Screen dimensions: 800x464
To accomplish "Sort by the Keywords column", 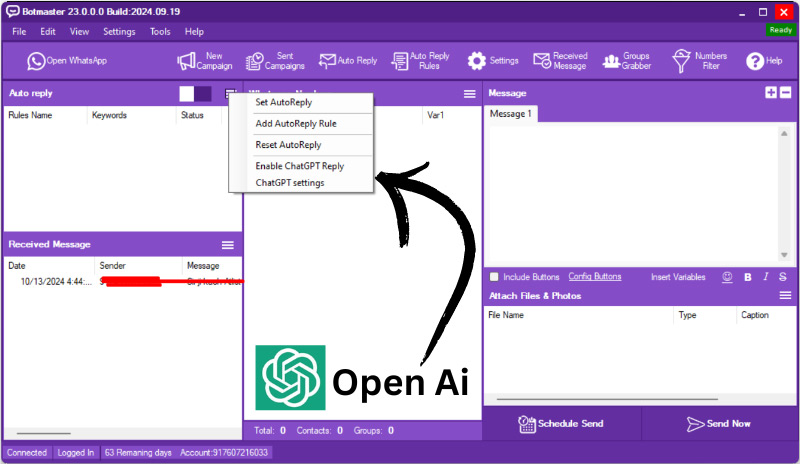I will (x=132, y=115).
